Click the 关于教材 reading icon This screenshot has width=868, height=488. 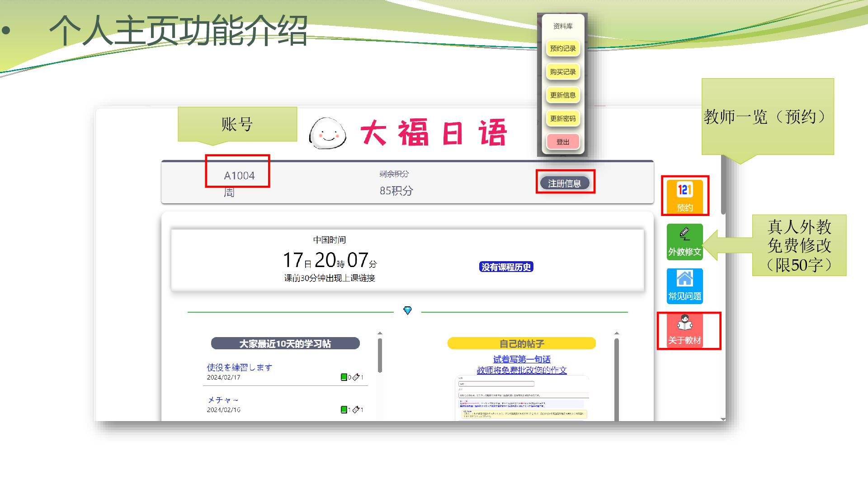(x=684, y=324)
